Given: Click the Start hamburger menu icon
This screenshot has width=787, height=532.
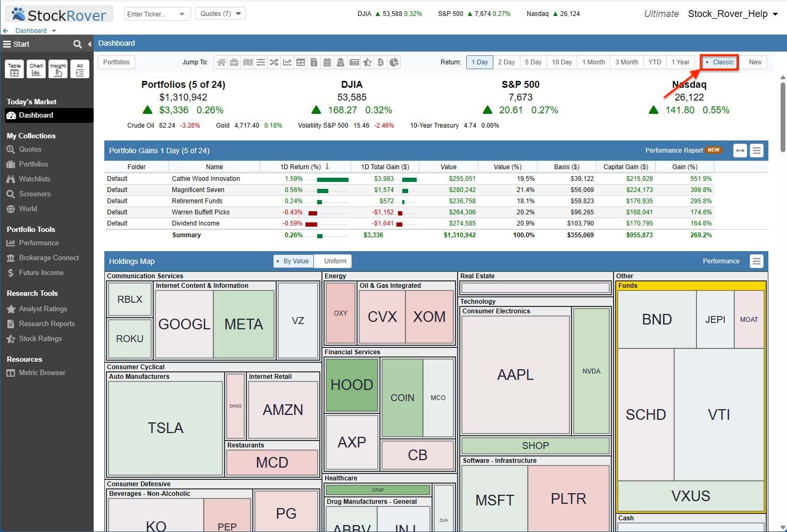Looking at the screenshot, I should pyautogui.click(x=7, y=44).
